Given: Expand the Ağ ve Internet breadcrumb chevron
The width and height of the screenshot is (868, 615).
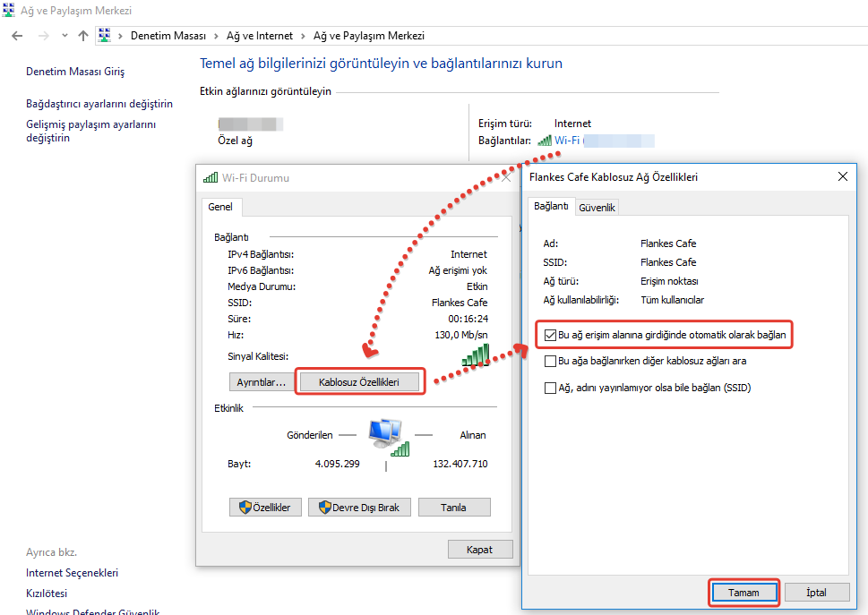Looking at the screenshot, I should pyautogui.click(x=301, y=36).
